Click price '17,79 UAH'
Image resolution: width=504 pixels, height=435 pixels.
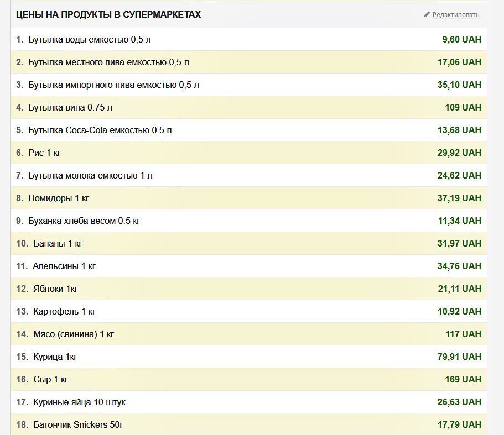[459, 424]
